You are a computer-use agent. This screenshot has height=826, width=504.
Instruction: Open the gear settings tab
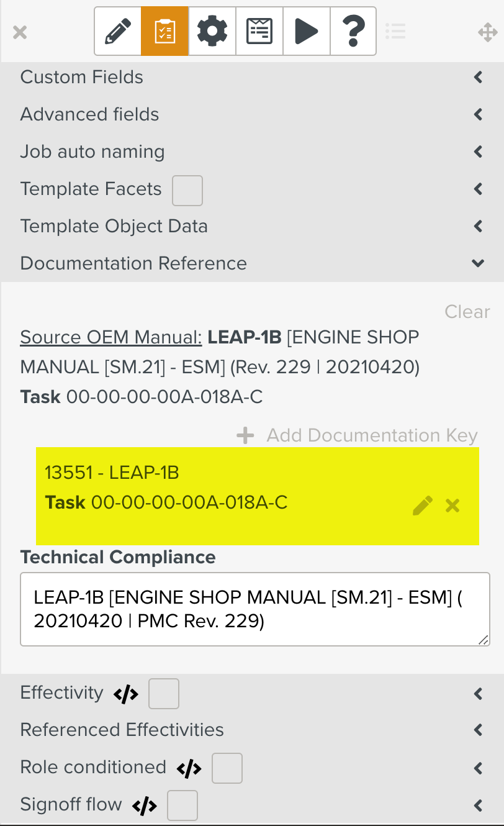(212, 31)
